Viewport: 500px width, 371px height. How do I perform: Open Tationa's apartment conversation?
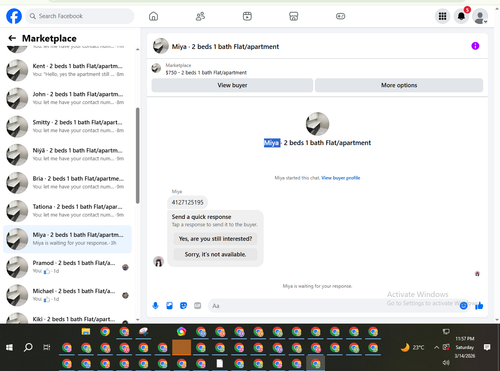(x=67, y=211)
